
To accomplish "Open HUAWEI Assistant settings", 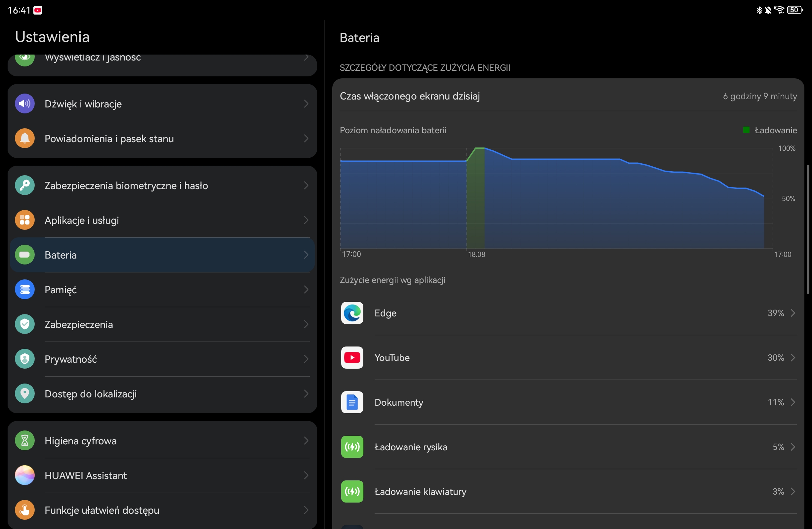I will click(162, 475).
